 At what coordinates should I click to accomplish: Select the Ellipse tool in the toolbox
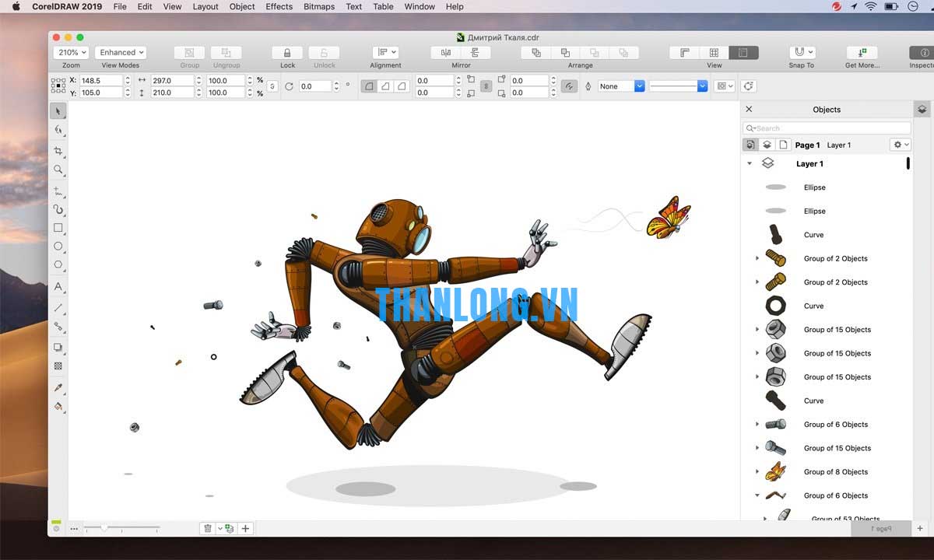[58, 247]
